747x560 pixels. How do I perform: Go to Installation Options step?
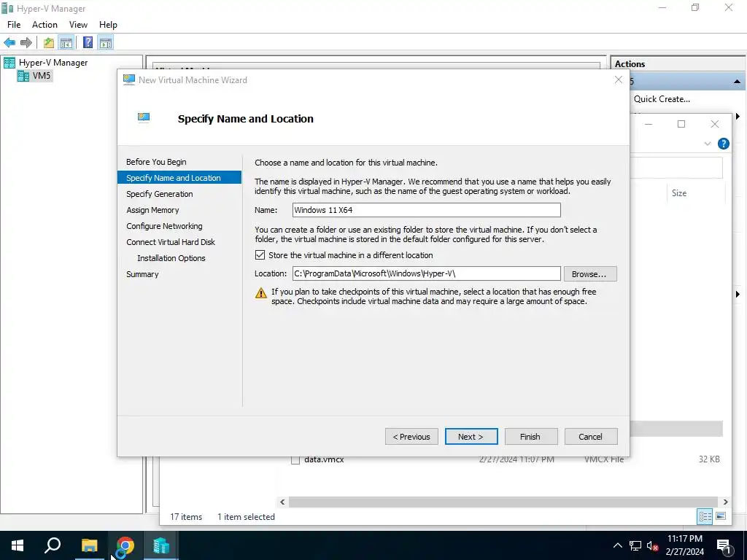(x=171, y=258)
